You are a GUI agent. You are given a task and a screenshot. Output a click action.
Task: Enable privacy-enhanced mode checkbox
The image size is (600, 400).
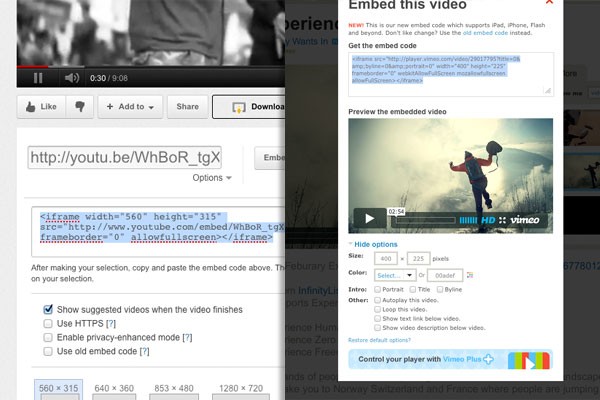click(x=48, y=337)
